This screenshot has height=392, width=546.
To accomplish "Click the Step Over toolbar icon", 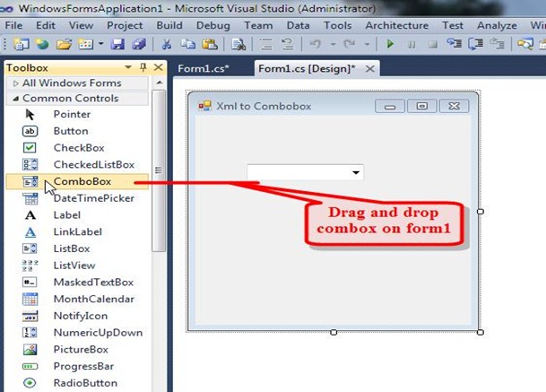I will (476, 44).
